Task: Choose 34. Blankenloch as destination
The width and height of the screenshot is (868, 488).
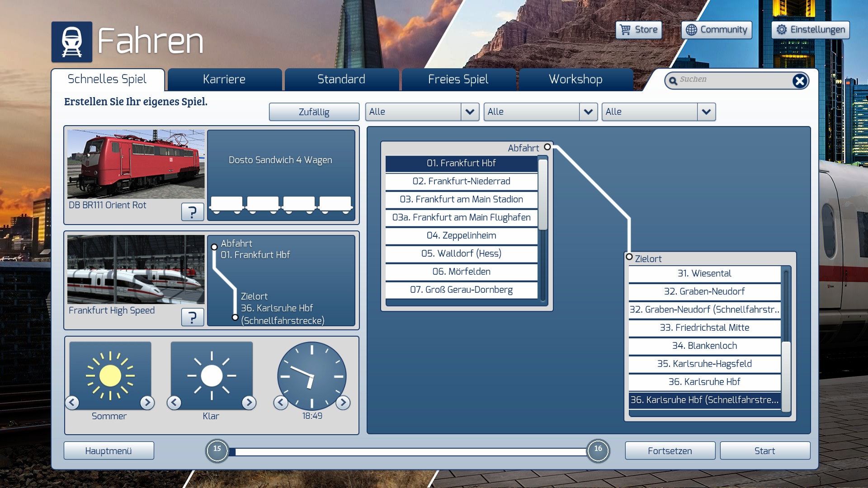Action: (x=704, y=346)
